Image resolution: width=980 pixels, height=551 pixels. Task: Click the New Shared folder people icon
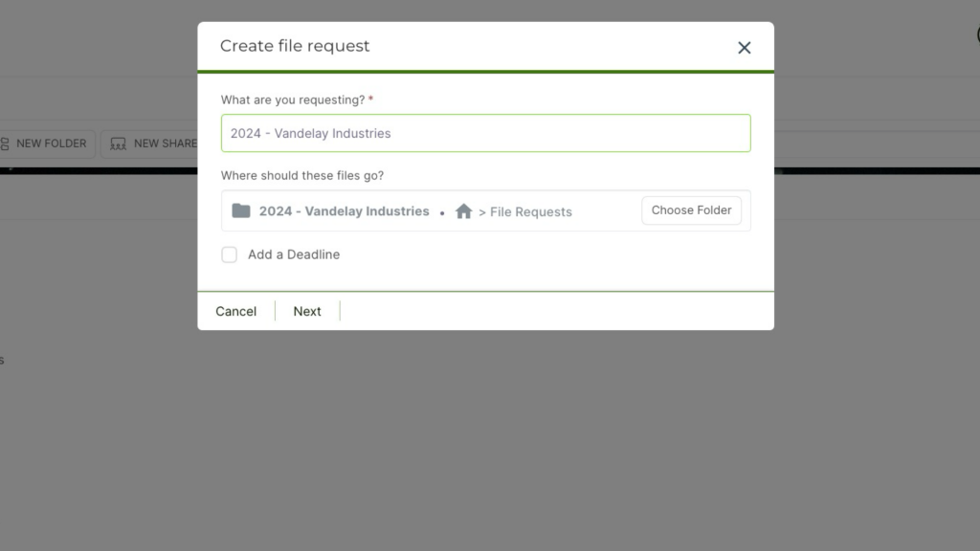click(x=119, y=143)
